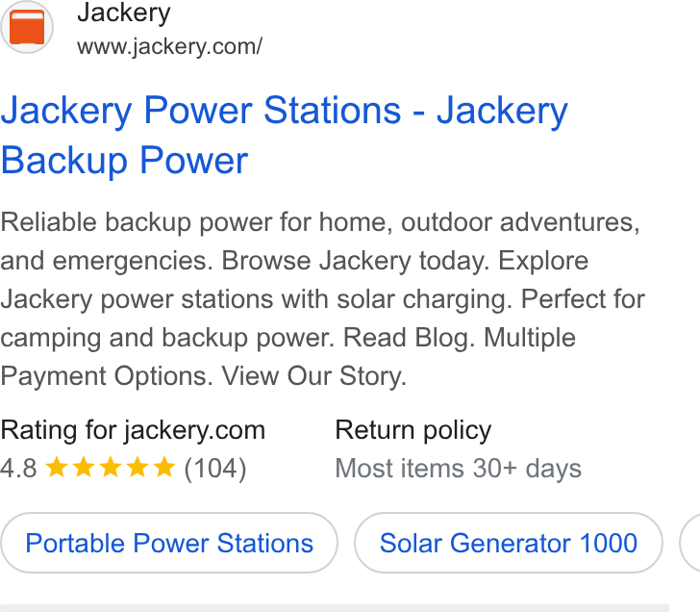Click 'View Our Story' in the snippet
Viewport: 700px width, 612px height.
point(312,376)
